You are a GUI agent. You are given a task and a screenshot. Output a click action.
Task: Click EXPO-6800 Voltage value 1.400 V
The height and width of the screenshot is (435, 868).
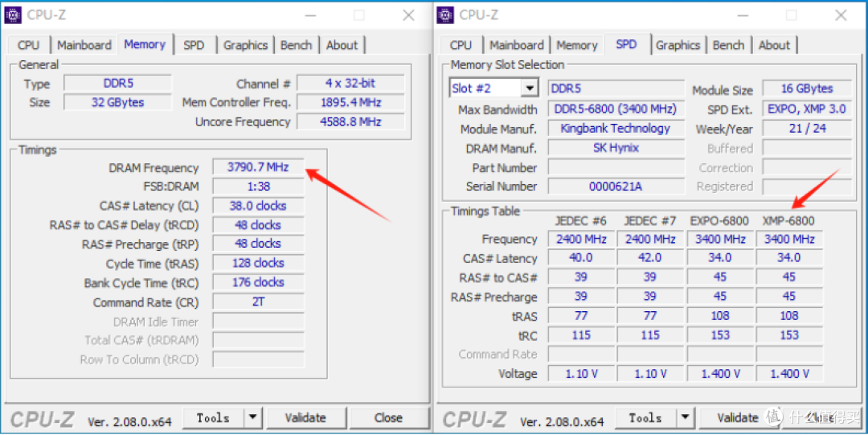(x=719, y=374)
